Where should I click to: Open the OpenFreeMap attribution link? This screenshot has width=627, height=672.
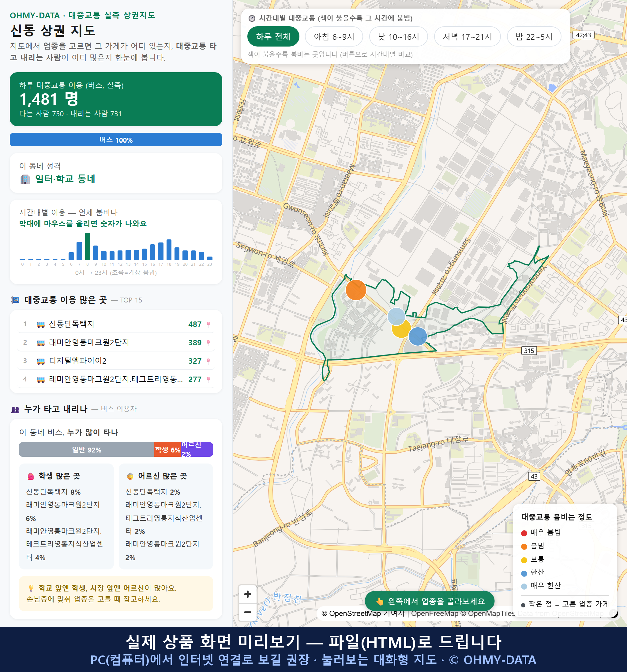[434, 614]
